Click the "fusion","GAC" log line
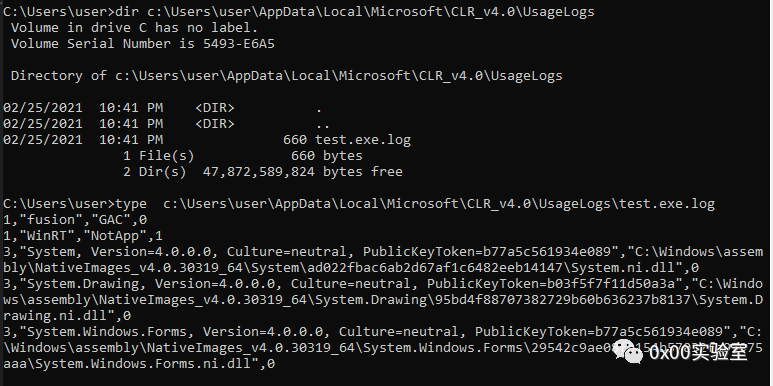 [x=75, y=220]
